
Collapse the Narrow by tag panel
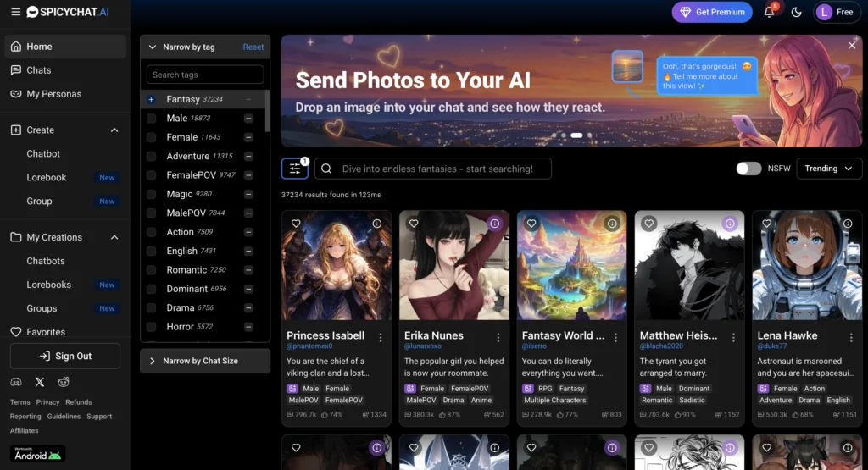coord(153,47)
